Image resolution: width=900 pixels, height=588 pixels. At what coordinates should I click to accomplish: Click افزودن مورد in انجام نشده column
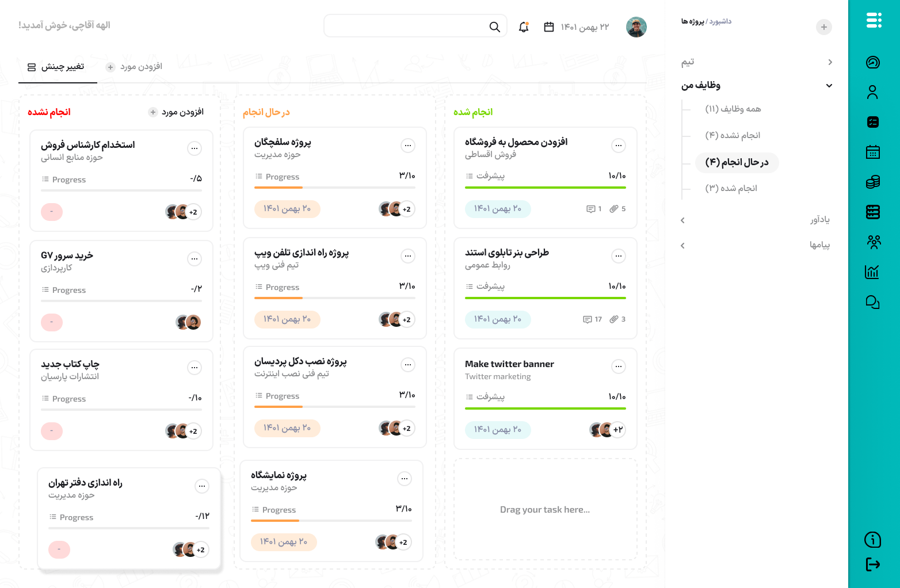176,112
